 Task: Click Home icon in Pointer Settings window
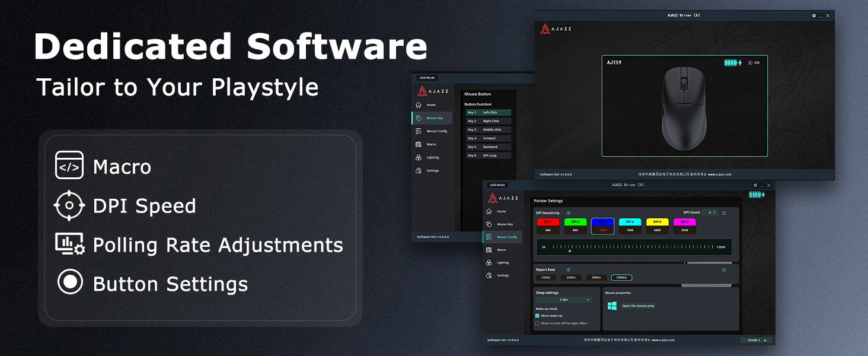(489, 211)
